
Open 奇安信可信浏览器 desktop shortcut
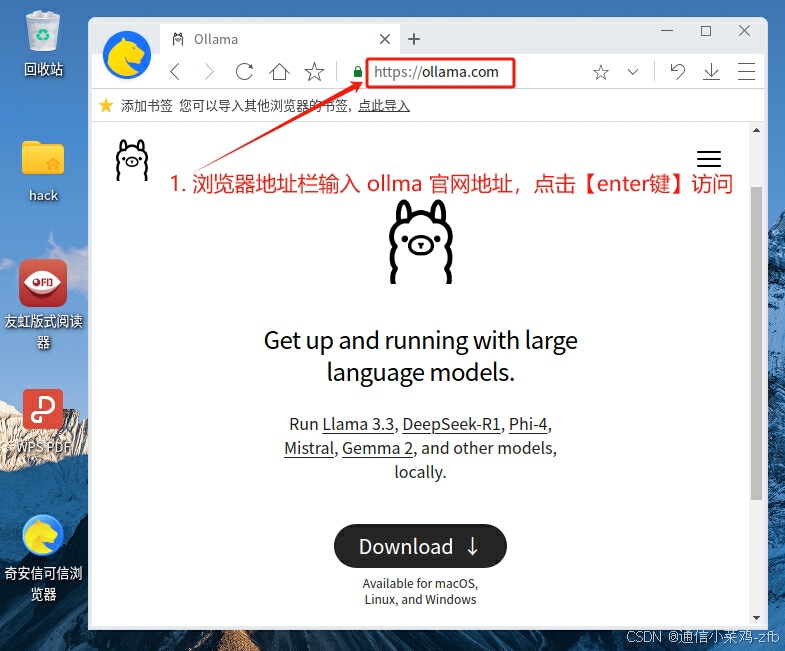click(x=43, y=535)
